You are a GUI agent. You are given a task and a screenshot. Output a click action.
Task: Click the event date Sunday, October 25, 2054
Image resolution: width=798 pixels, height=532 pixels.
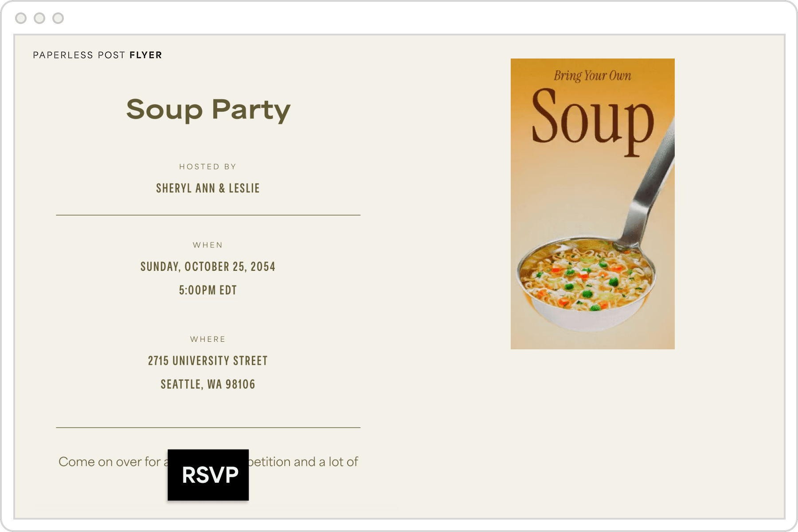coord(207,266)
